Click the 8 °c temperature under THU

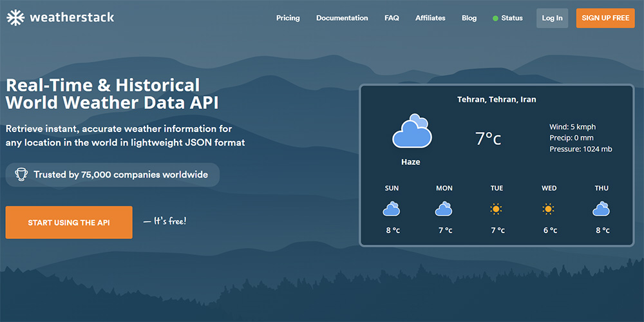[603, 231]
